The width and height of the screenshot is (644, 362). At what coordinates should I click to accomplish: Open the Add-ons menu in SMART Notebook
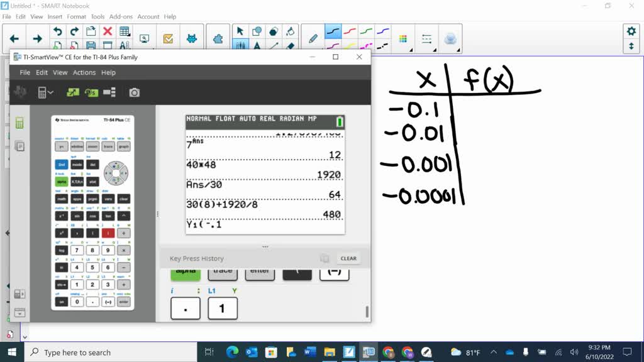121,16
